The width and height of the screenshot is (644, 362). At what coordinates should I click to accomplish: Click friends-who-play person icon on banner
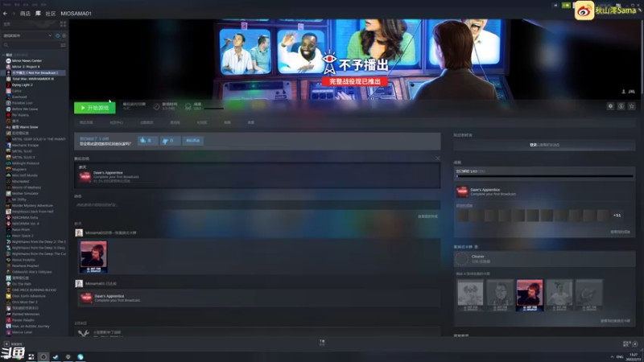tap(623, 92)
